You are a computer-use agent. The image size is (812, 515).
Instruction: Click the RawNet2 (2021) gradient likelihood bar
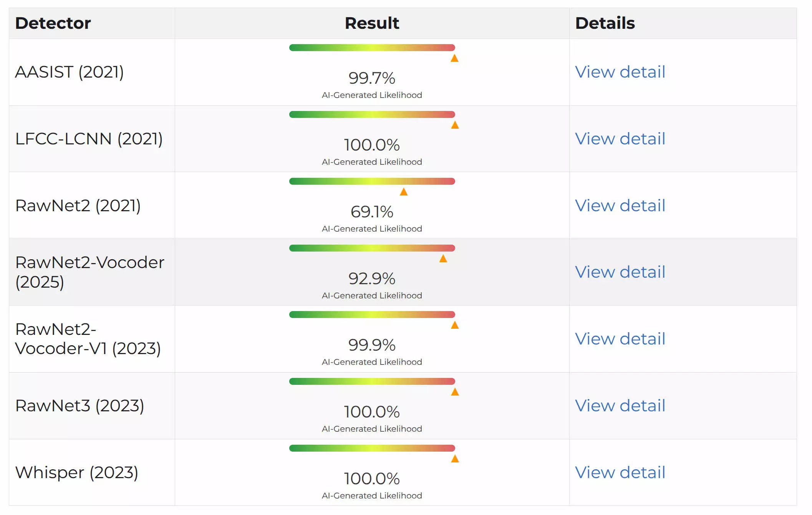372,181
